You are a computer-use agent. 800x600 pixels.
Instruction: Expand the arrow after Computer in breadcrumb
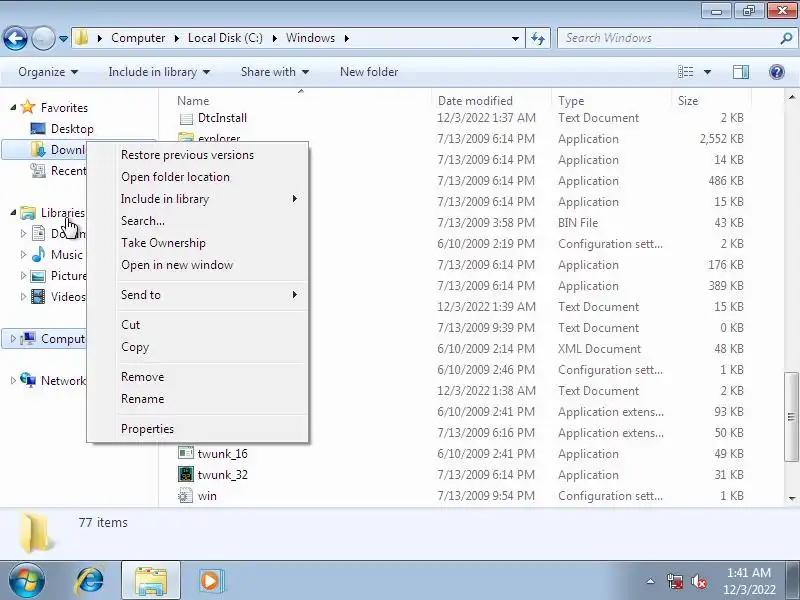coord(177,38)
